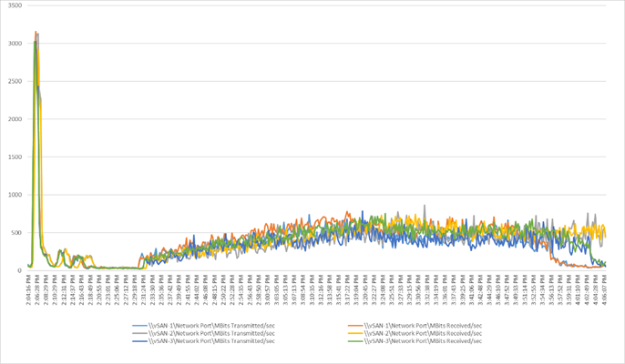Click the 2:23:01 PM time axis label
Image resolution: width=625 pixels, height=364 pixels.
[108, 289]
